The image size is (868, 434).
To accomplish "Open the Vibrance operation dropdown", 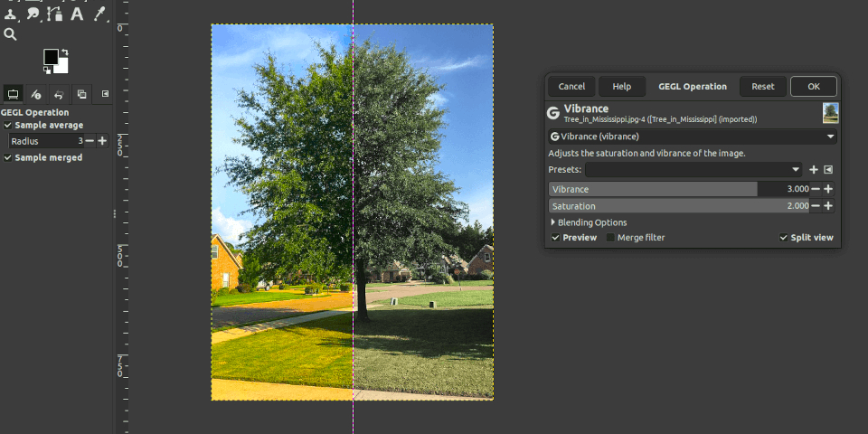I will pyautogui.click(x=692, y=137).
